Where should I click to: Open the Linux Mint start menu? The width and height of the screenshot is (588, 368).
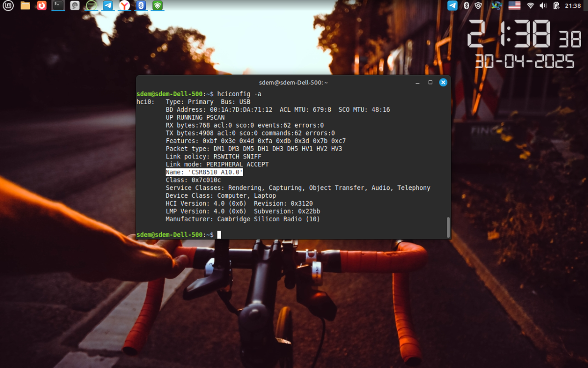pyautogui.click(x=8, y=5)
